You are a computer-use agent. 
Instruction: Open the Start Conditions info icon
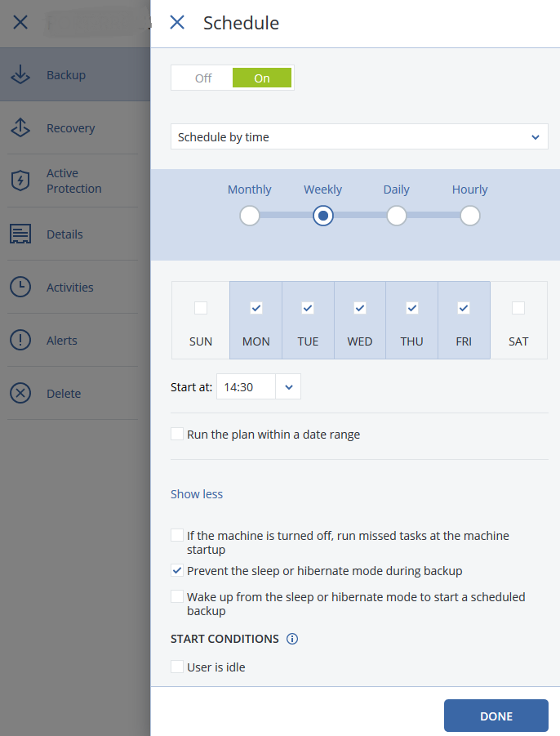pos(292,639)
